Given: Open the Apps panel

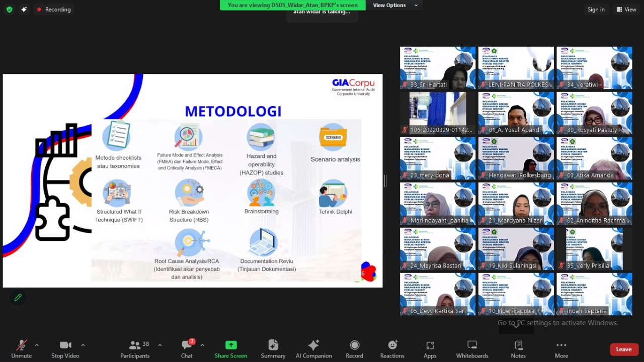Looking at the screenshot, I should pyautogui.click(x=430, y=349).
